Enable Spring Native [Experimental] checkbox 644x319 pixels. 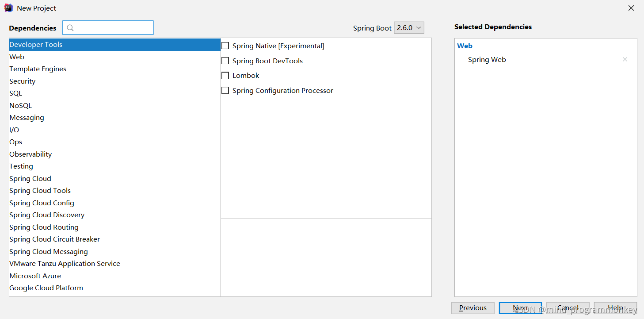tap(225, 46)
